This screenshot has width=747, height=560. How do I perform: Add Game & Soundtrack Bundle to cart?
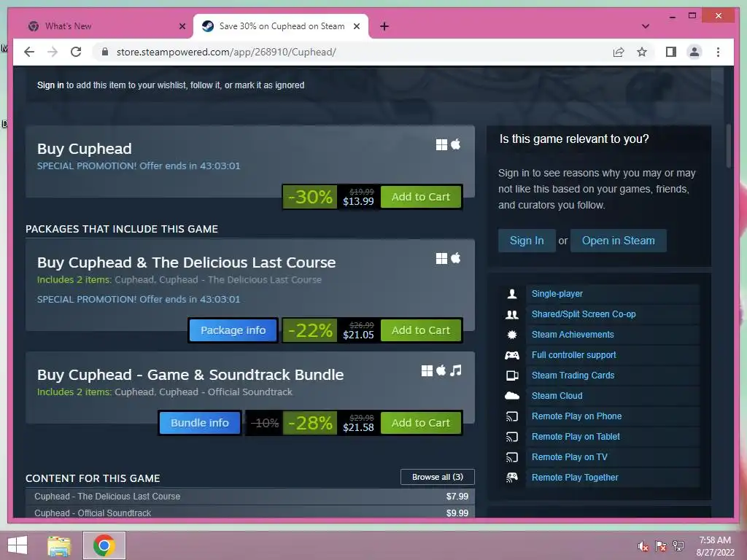click(x=421, y=422)
